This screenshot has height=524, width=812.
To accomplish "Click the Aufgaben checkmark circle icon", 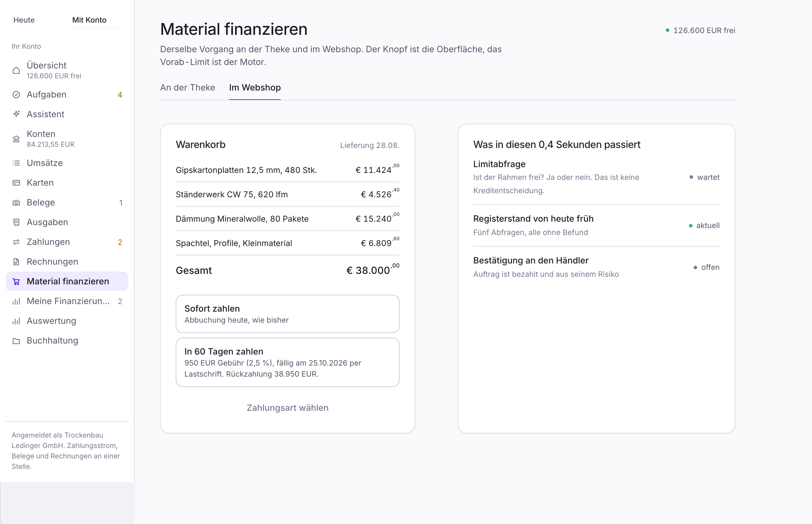I will [x=16, y=95].
